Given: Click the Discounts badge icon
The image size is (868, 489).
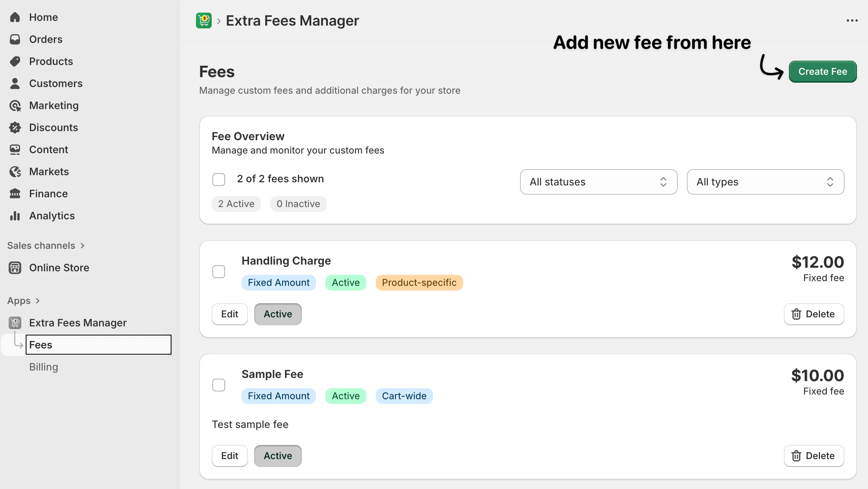Looking at the screenshot, I should [x=15, y=128].
